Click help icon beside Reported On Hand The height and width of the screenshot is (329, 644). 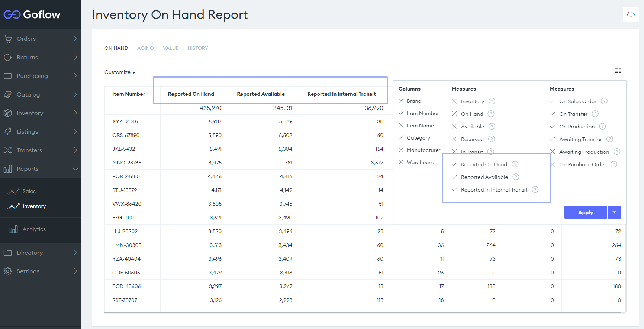point(515,164)
